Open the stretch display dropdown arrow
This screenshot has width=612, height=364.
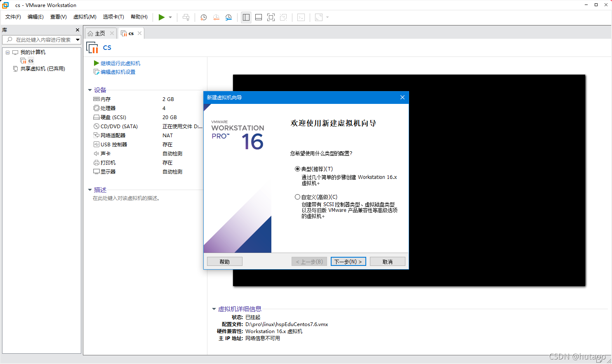[327, 17]
